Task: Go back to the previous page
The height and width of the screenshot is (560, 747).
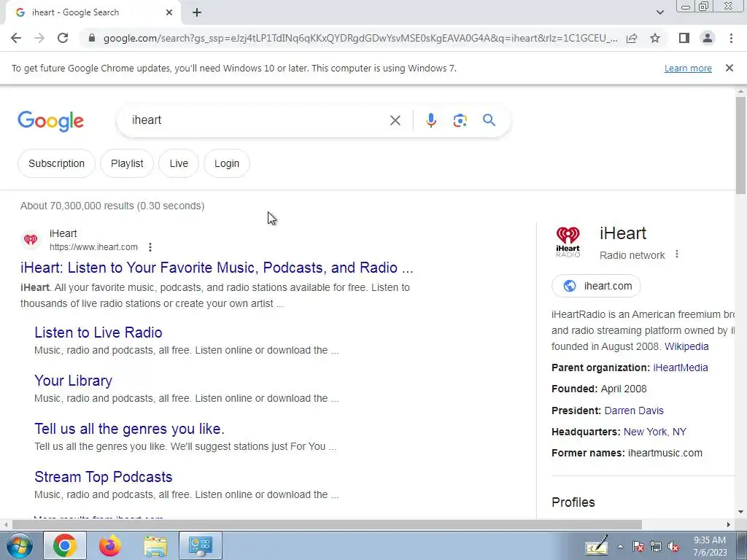Action: pyautogui.click(x=16, y=38)
